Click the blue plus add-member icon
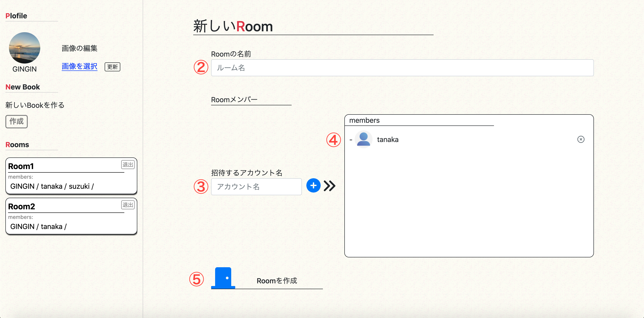This screenshot has height=318, width=644. click(313, 186)
